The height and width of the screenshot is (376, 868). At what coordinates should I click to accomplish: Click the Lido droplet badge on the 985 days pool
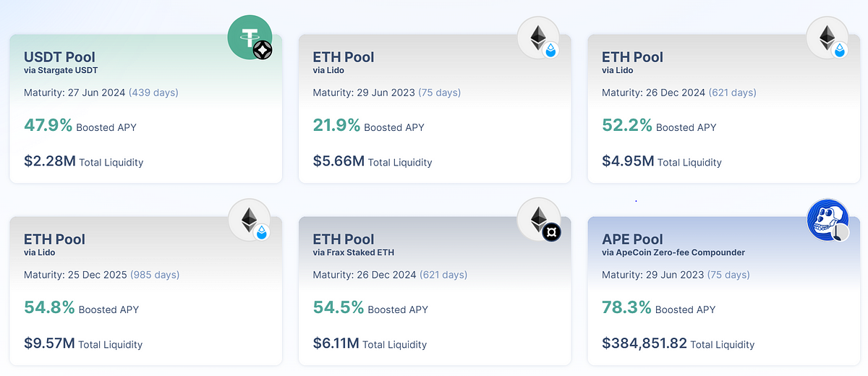click(x=261, y=232)
